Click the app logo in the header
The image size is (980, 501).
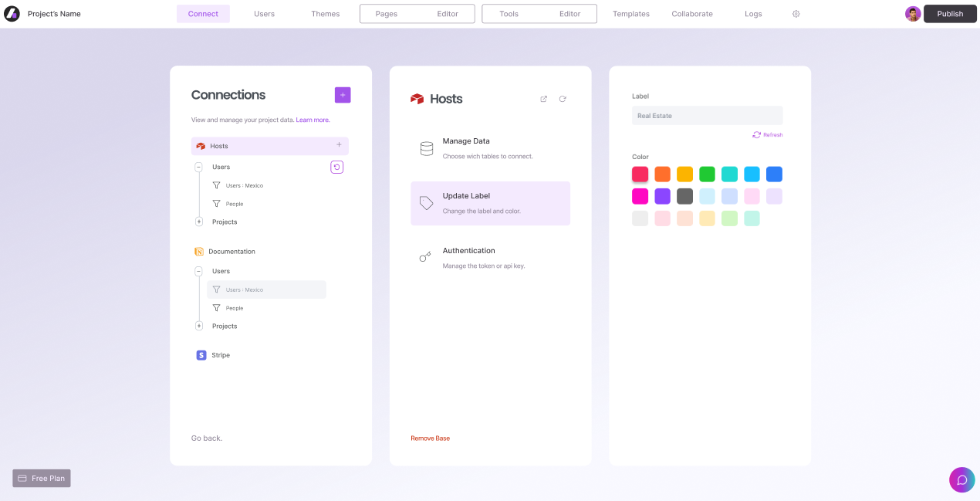pyautogui.click(x=12, y=14)
